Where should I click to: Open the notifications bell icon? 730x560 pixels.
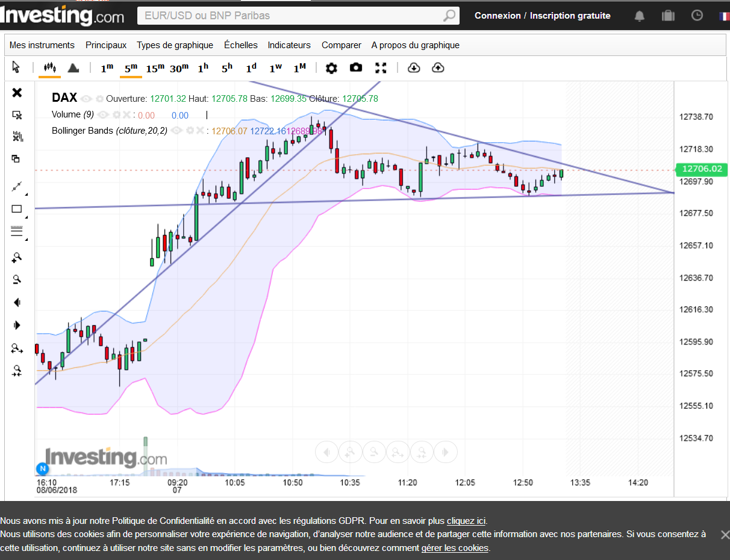coord(640,16)
